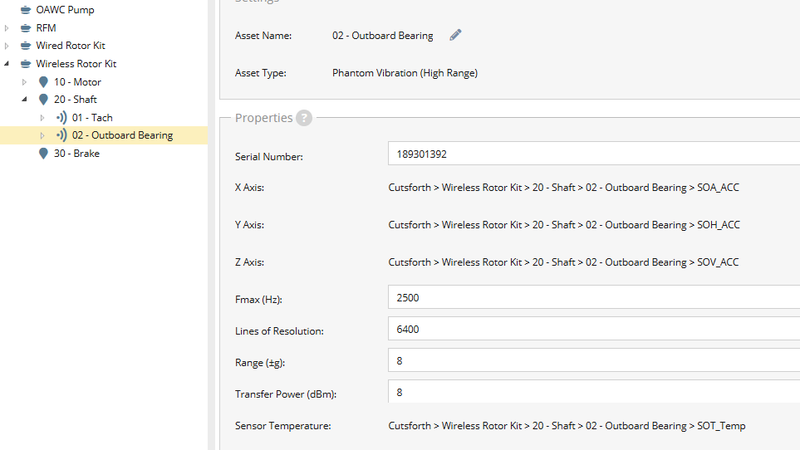The height and width of the screenshot is (450, 800).
Task: Click the location pin icon for 10 - Motor
Action: 43,82
